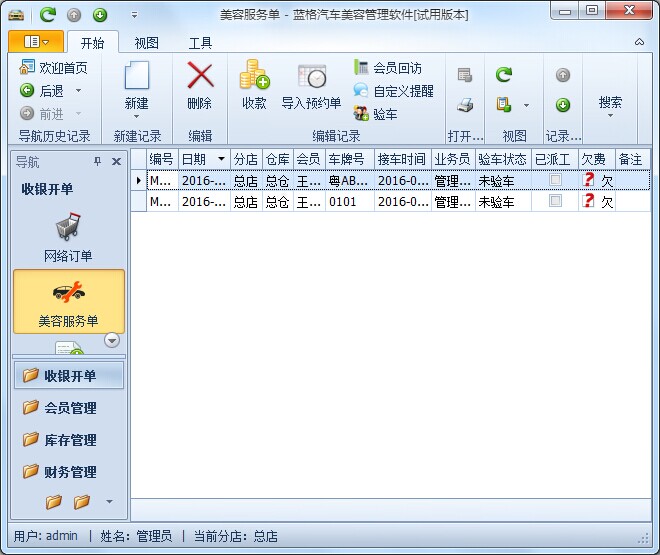The width and height of the screenshot is (660, 555).
Task: Open the 日期 column filter dropdown
Action: (221, 160)
